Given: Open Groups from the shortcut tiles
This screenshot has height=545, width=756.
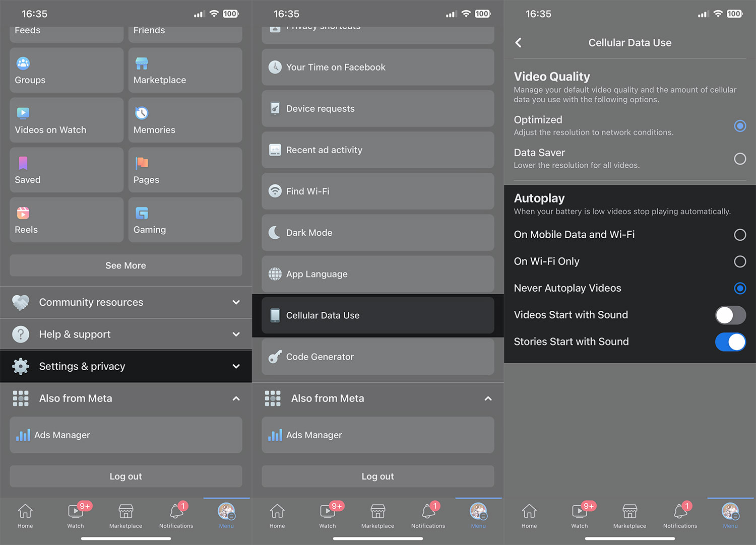Looking at the screenshot, I should pyautogui.click(x=66, y=71).
